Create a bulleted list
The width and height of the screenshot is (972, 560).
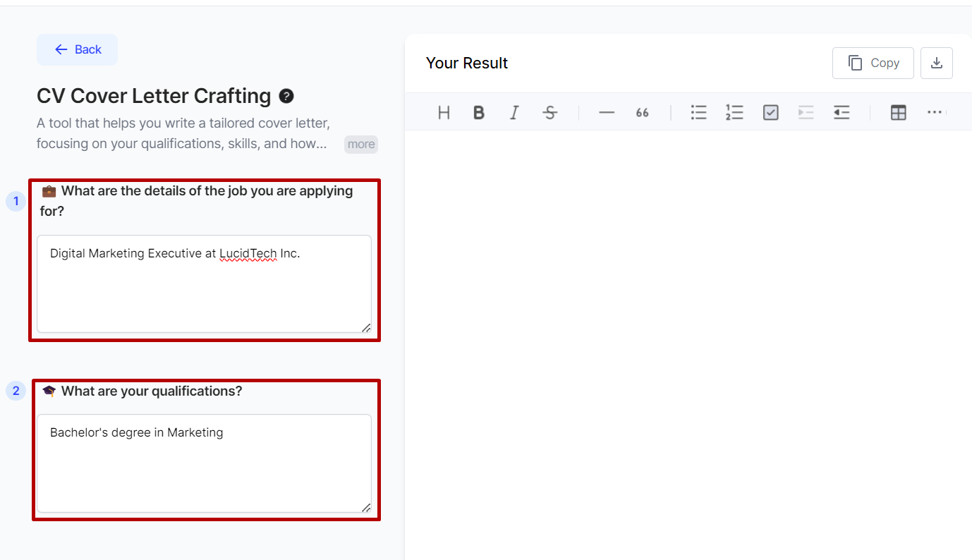point(698,113)
